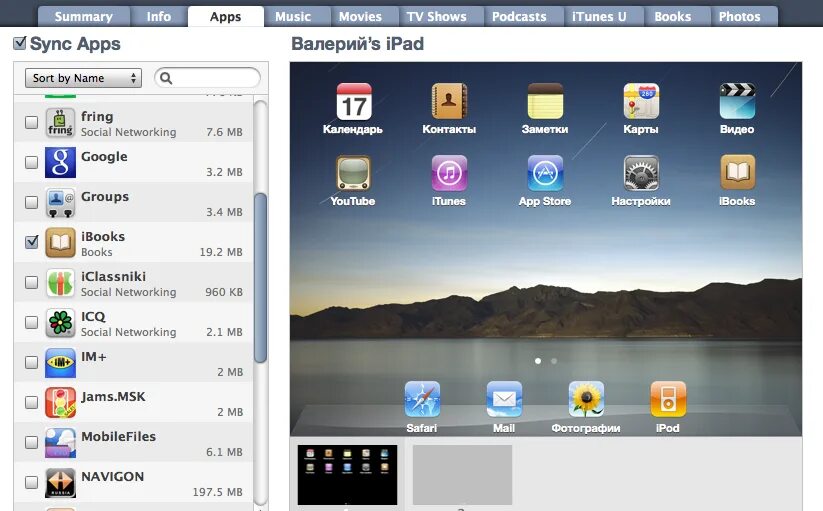
Task: Click the Safari compass icon in dock
Action: pos(422,400)
